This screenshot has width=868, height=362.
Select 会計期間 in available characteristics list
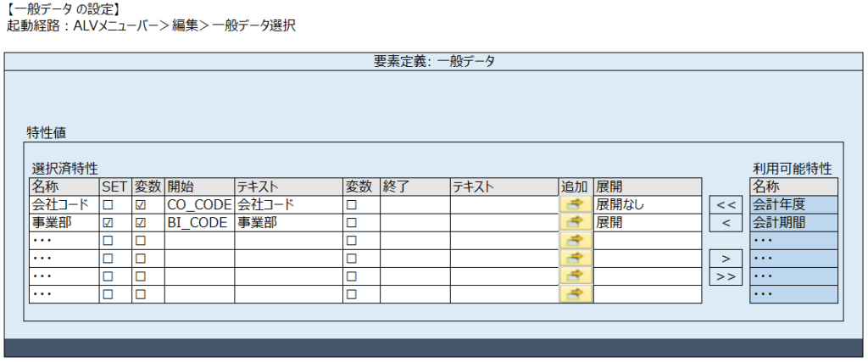(793, 222)
